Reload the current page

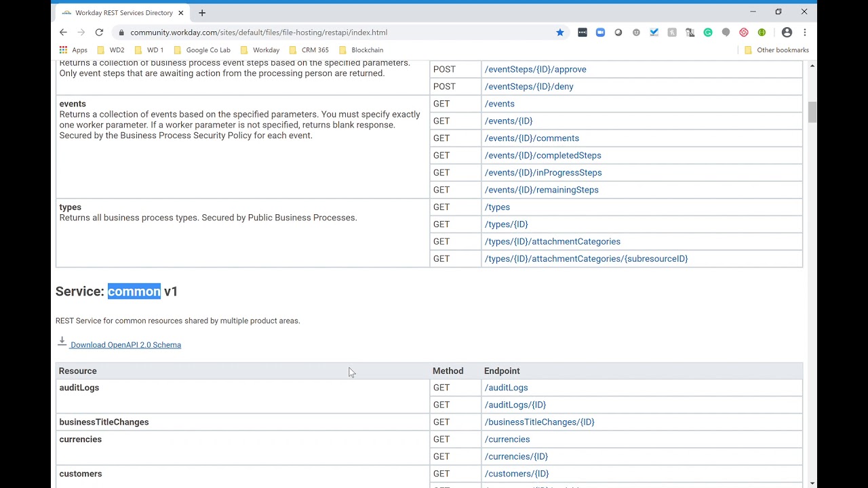[x=99, y=33]
